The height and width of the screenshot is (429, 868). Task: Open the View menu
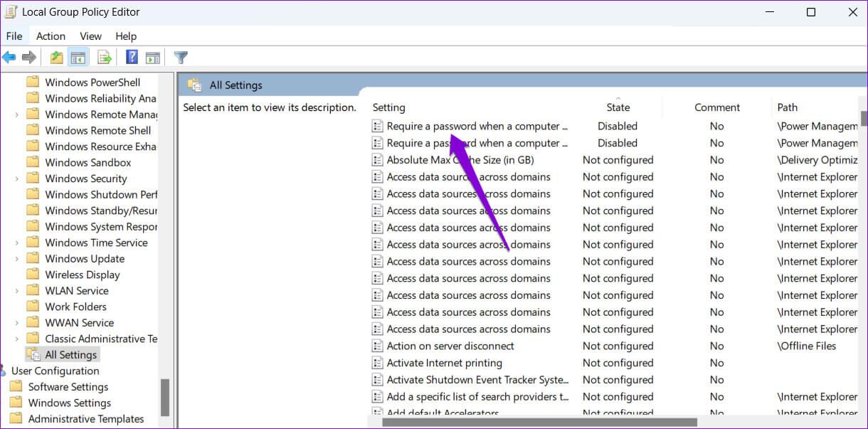pyautogui.click(x=90, y=36)
